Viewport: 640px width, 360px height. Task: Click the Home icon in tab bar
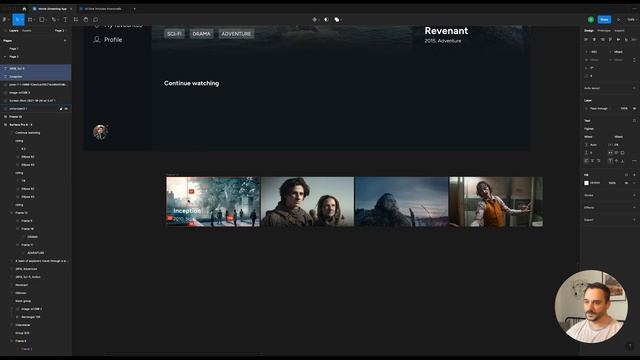[24, 9]
